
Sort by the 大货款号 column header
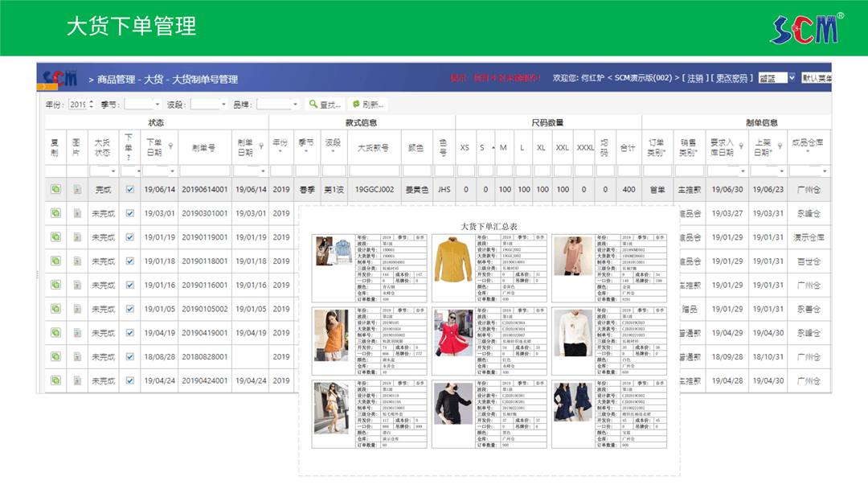[x=373, y=147]
